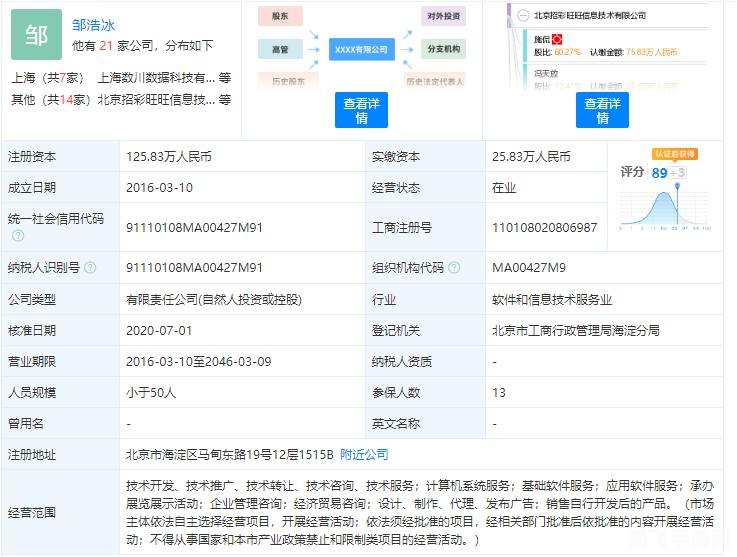
Task: Click the 对外投资 node in diagram
Action: point(443,16)
